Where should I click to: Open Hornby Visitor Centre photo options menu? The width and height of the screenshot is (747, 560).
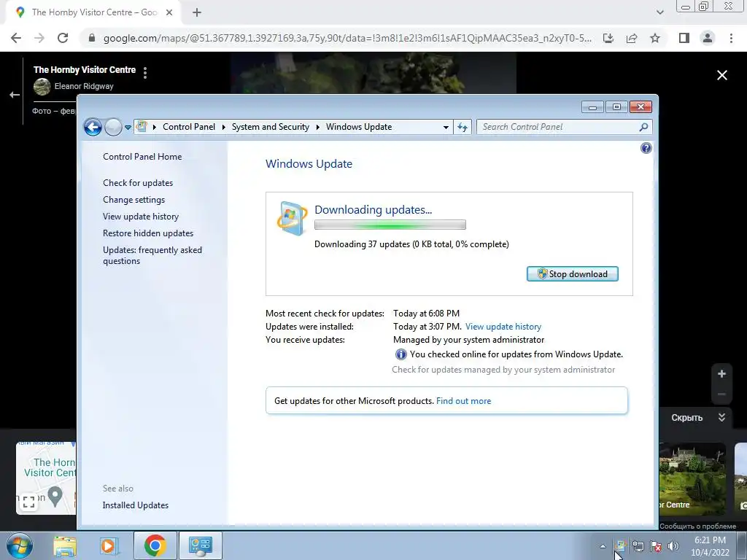(x=145, y=72)
